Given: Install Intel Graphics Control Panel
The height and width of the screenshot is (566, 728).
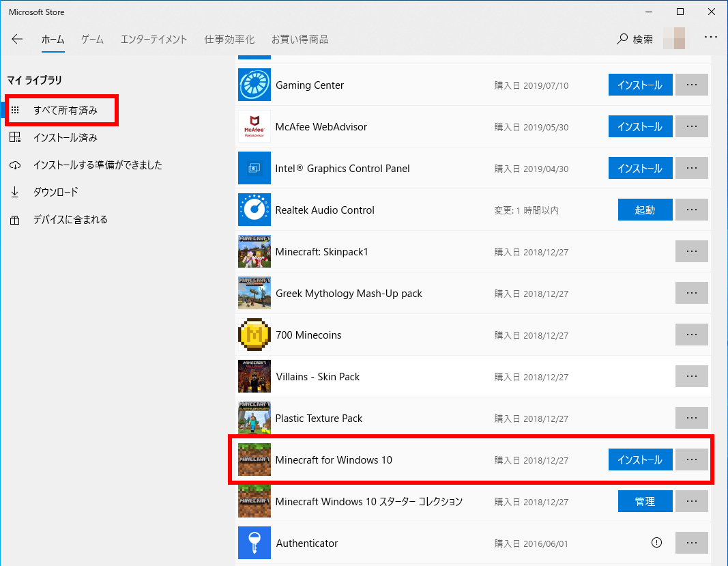Looking at the screenshot, I should click(640, 168).
